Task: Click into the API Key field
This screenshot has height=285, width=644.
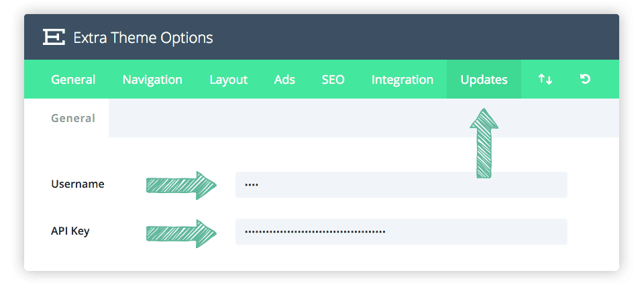Action: (401, 232)
